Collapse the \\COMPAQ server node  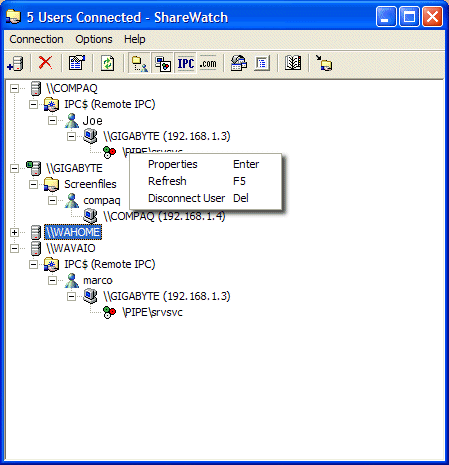point(14,88)
